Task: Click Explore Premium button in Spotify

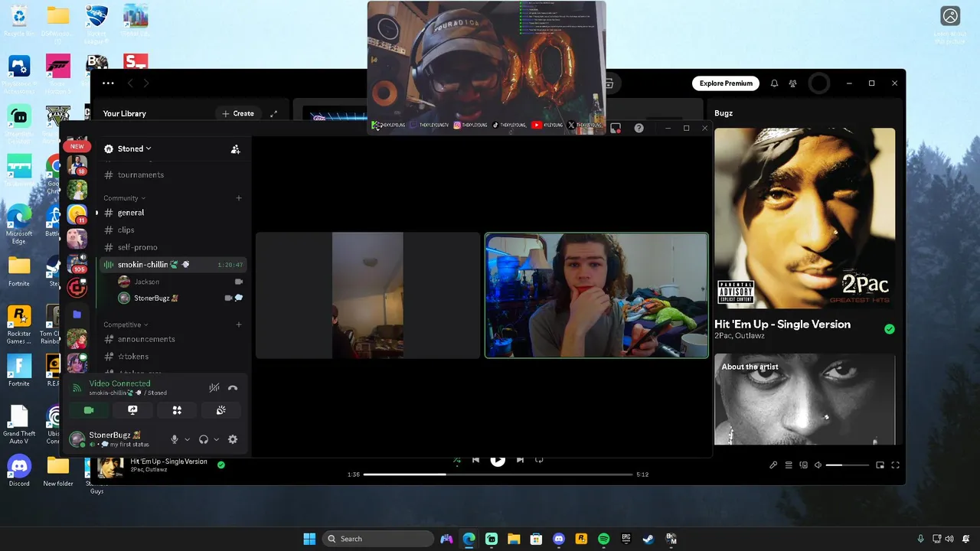Action: click(726, 83)
